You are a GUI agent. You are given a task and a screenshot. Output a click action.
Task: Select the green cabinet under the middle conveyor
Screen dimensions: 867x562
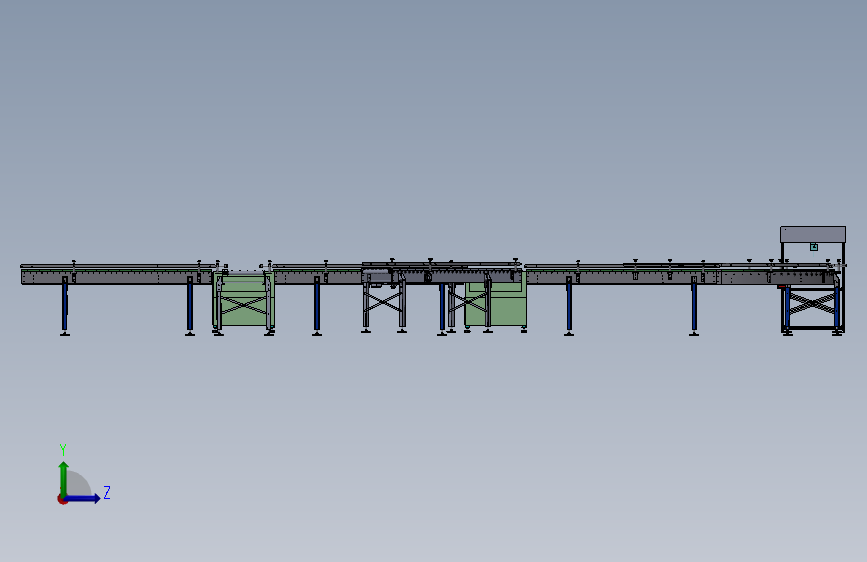pyautogui.click(x=495, y=299)
